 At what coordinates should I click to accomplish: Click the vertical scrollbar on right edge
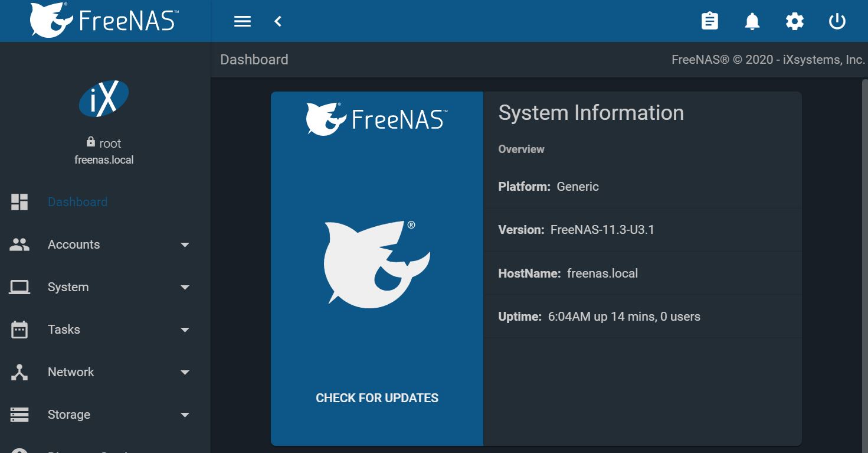click(x=864, y=266)
